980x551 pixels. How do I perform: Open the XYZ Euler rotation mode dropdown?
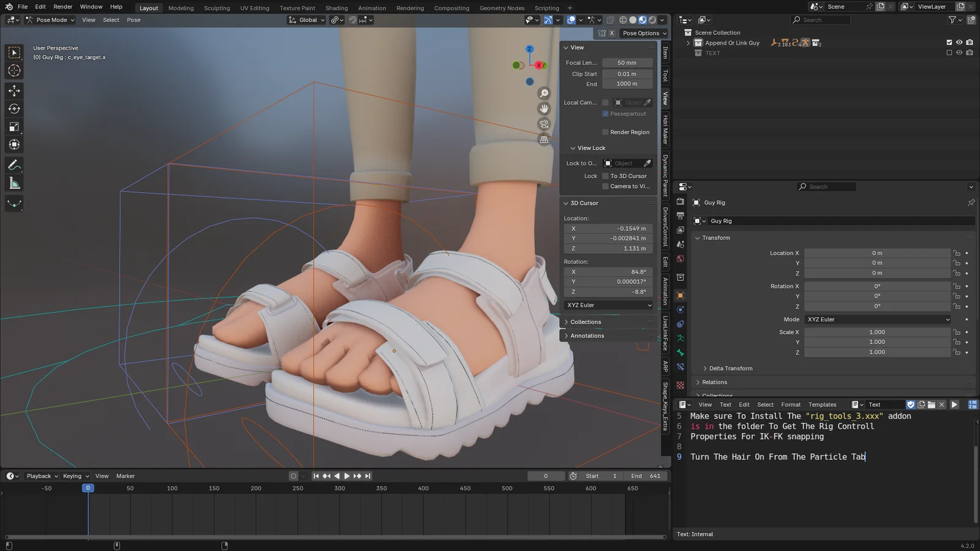877,319
